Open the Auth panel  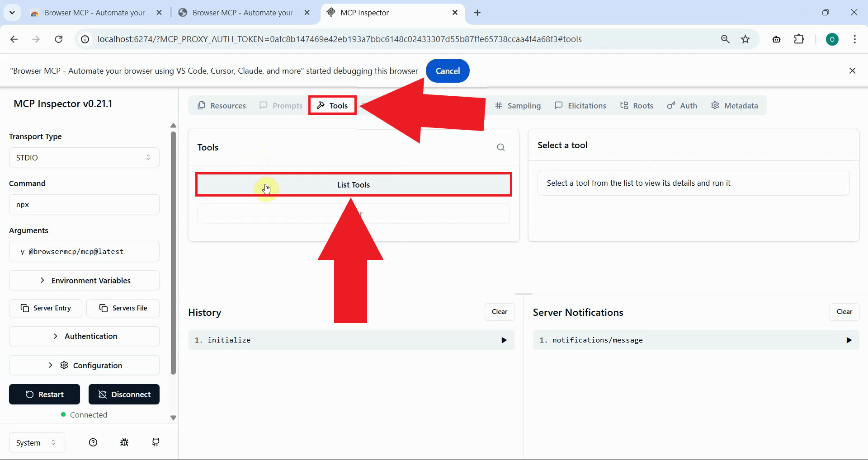click(682, 105)
